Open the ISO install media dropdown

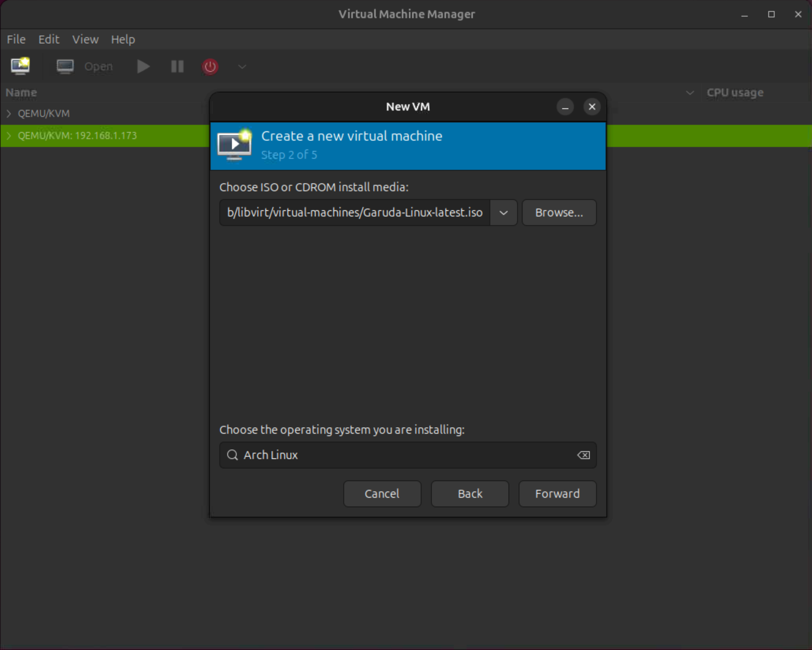[503, 212]
